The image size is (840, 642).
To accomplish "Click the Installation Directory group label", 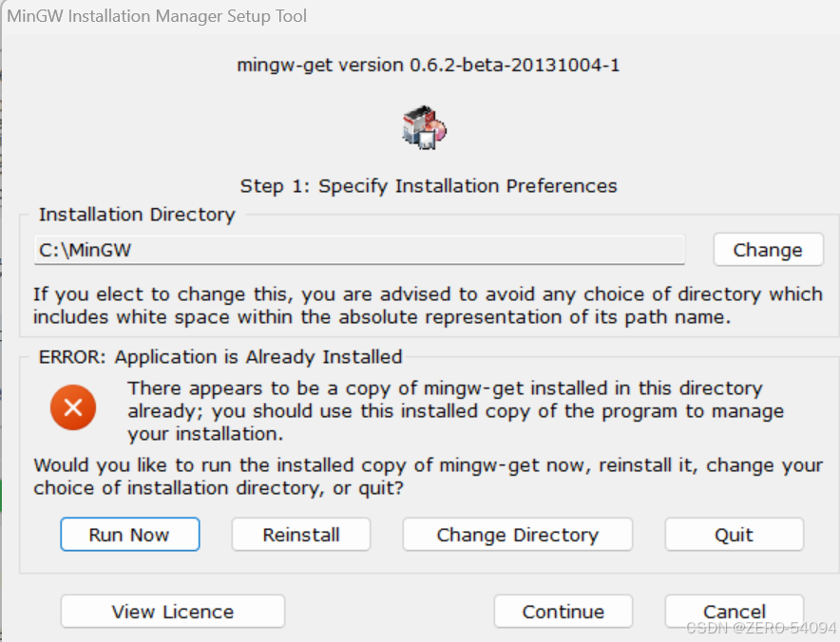I will [x=137, y=215].
